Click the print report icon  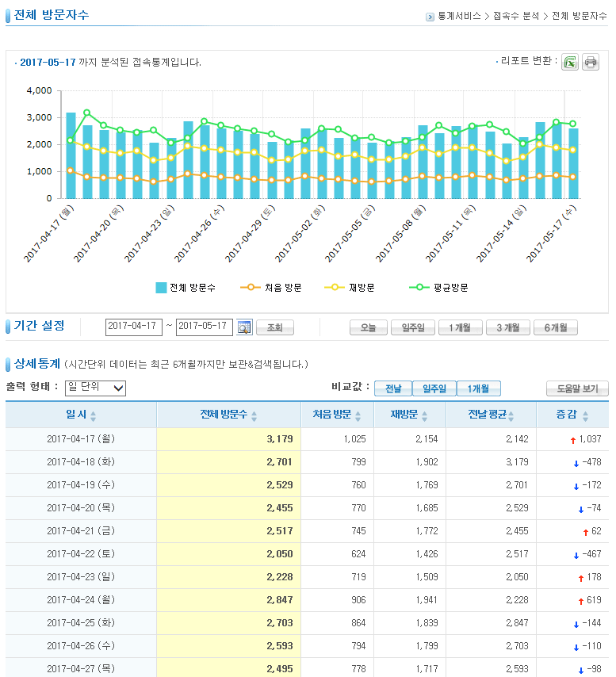click(591, 62)
